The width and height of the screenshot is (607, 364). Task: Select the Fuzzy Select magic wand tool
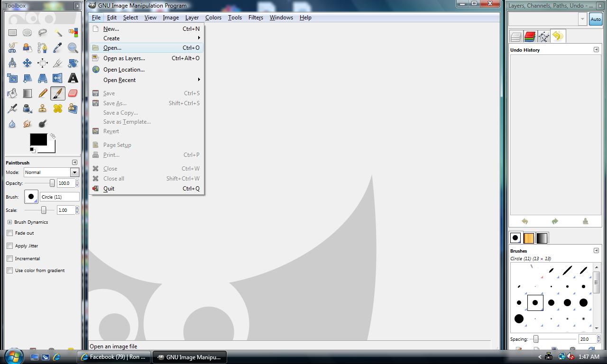(58, 33)
